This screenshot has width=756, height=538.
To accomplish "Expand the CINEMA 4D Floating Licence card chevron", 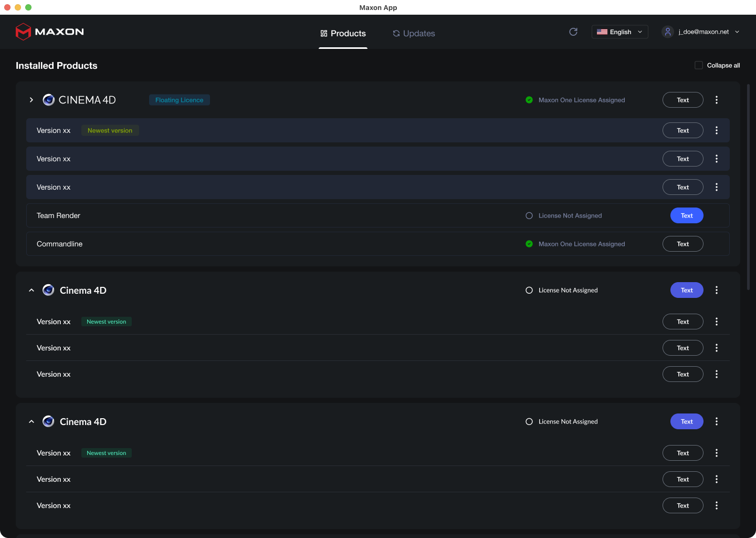I will (31, 100).
